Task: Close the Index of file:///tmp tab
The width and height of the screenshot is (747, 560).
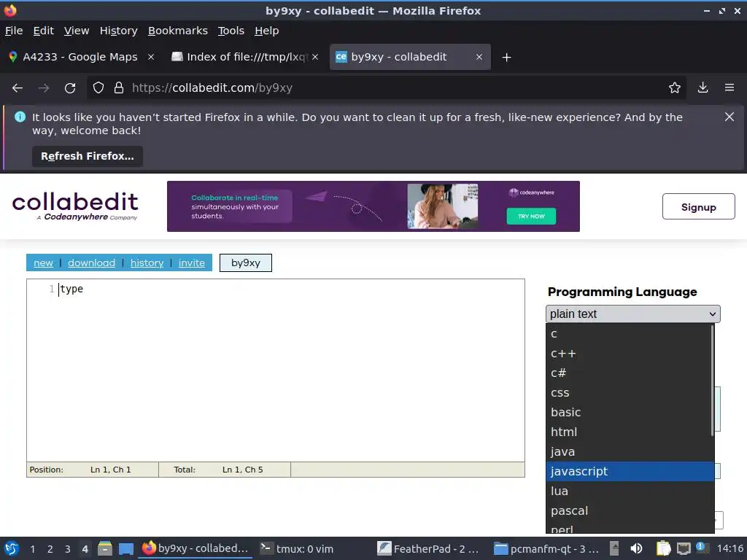Action: pyautogui.click(x=315, y=57)
